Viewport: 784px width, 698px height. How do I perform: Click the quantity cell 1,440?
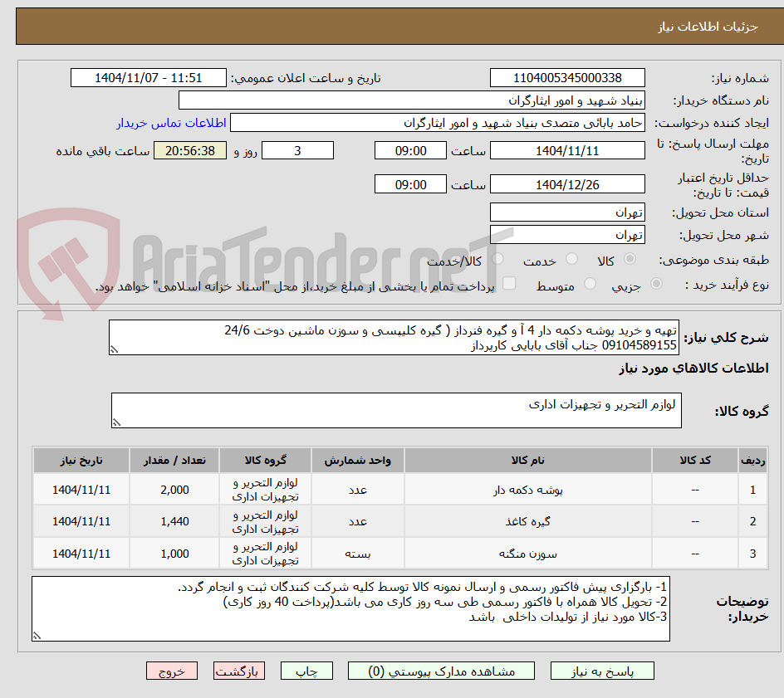click(174, 521)
